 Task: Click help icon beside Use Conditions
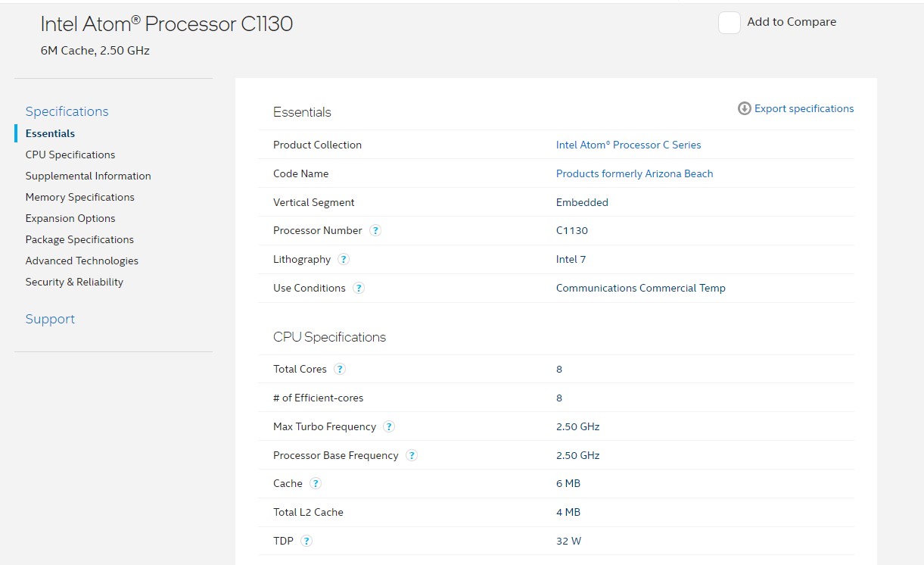(x=359, y=288)
